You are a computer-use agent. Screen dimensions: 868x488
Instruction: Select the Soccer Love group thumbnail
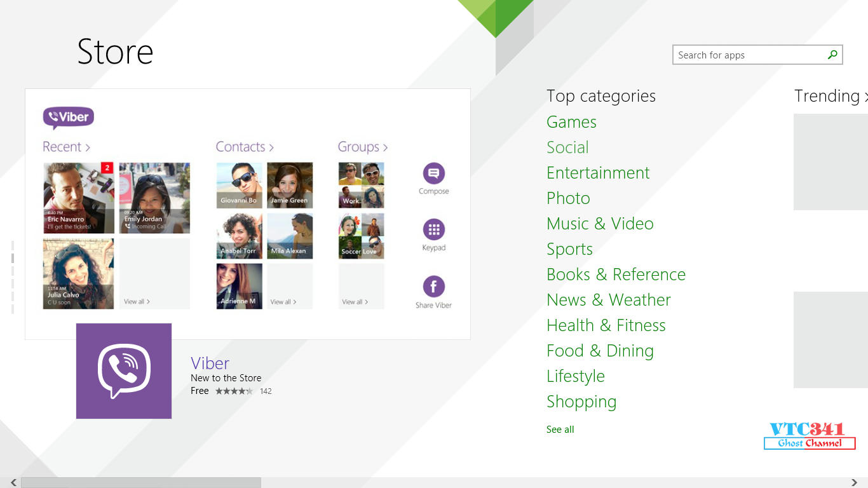pos(362,236)
